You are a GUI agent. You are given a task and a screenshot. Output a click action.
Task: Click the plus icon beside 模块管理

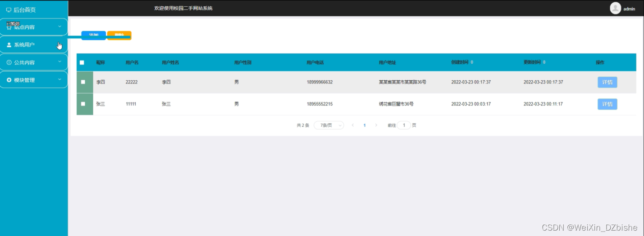point(9,80)
